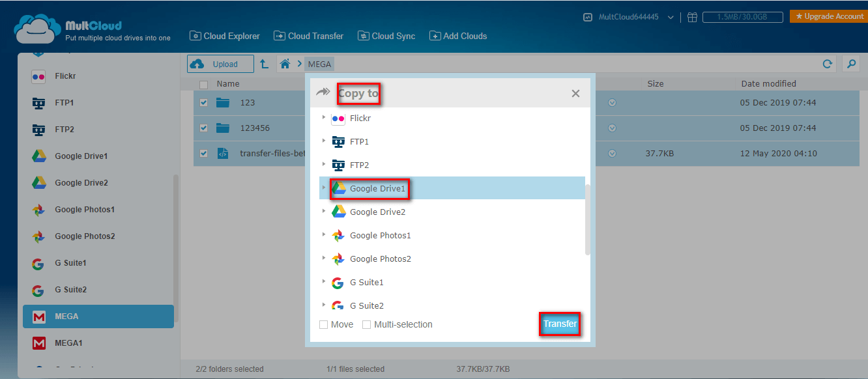Enable the Multi-selection checkbox
The image size is (868, 379).
coord(367,324)
